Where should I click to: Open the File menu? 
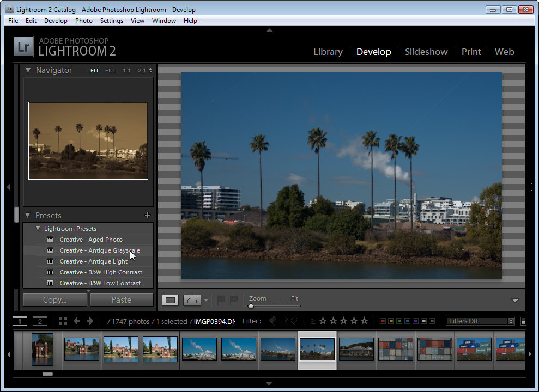[x=13, y=21]
